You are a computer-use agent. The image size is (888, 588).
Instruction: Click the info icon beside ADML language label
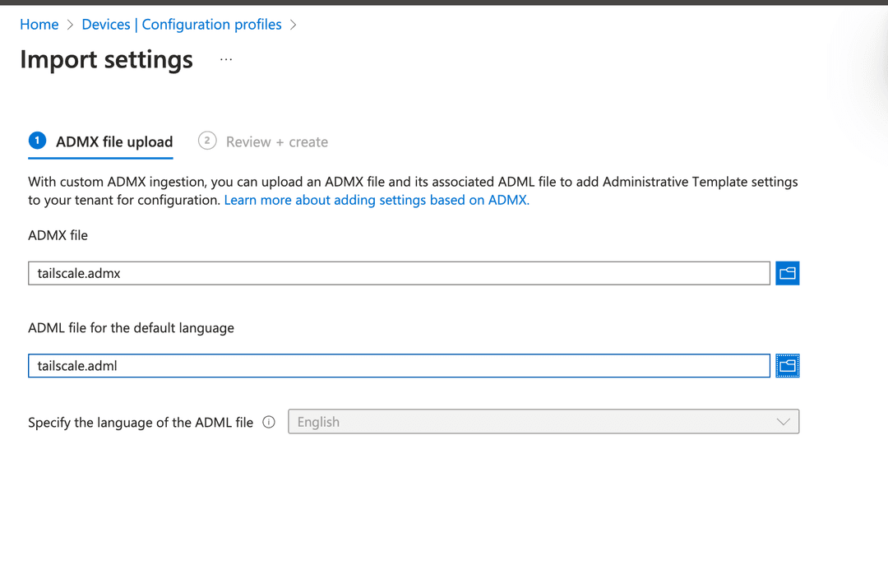pyautogui.click(x=268, y=422)
